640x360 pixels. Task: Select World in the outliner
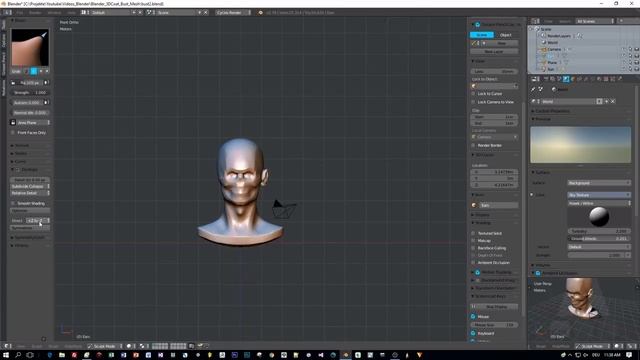coord(553,42)
